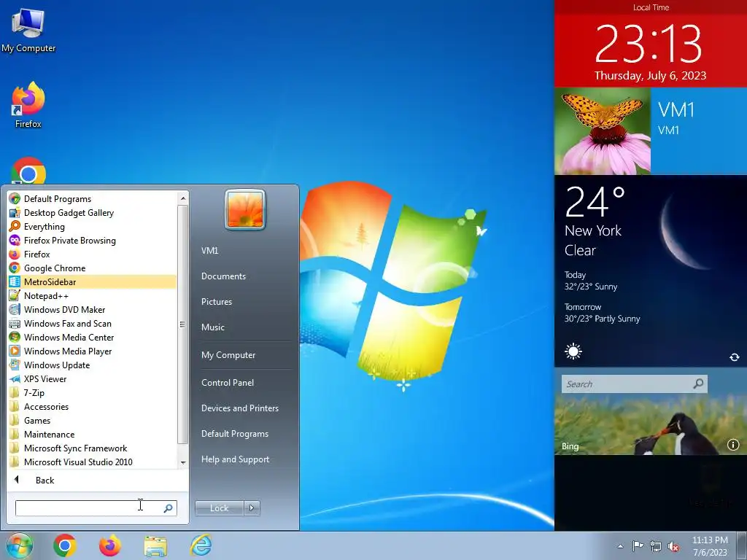
Task: Open Windows Fax and Scan
Action: click(x=92, y=323)
